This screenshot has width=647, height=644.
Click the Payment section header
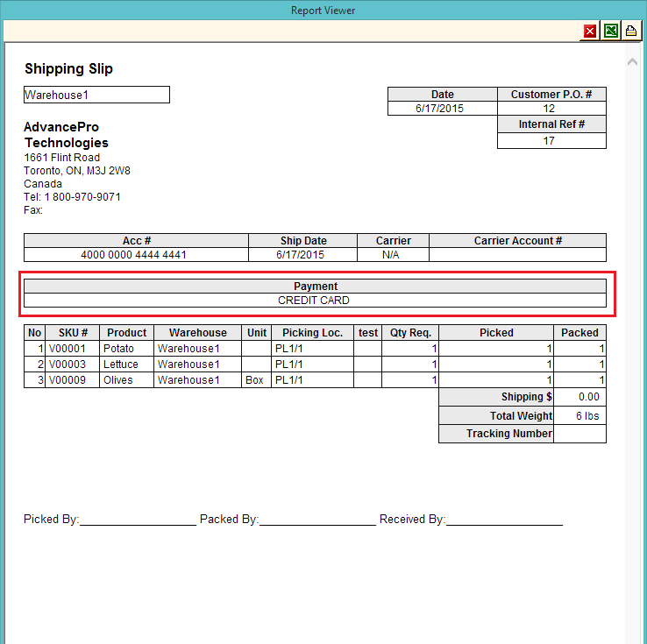pos(315,287)
